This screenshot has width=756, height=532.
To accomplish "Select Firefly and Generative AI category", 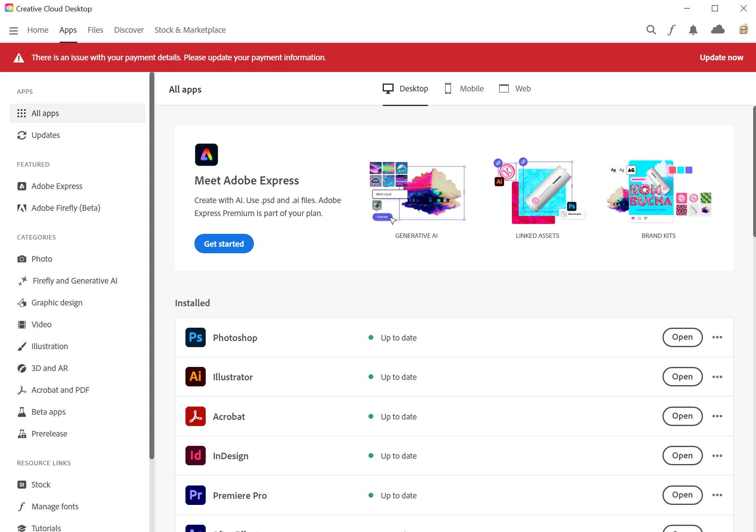I will (78, 281).
